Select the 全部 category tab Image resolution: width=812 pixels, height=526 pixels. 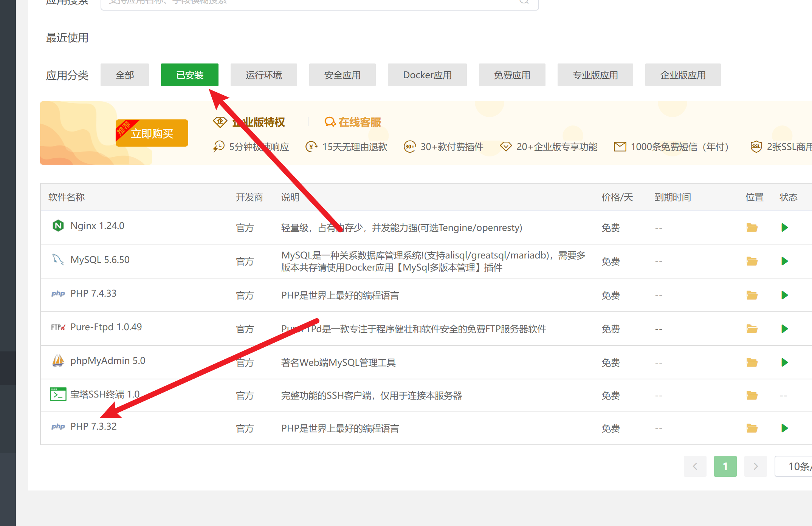125,75
